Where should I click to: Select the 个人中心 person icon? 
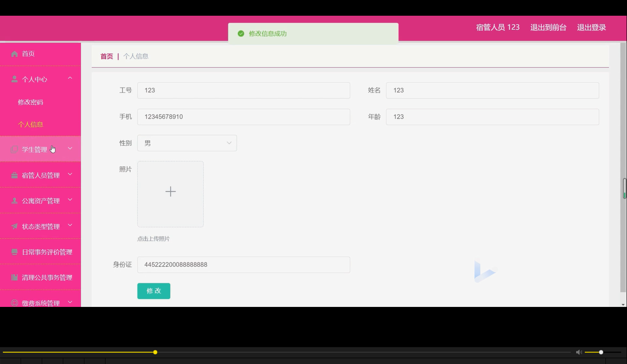tap(14, 79)
